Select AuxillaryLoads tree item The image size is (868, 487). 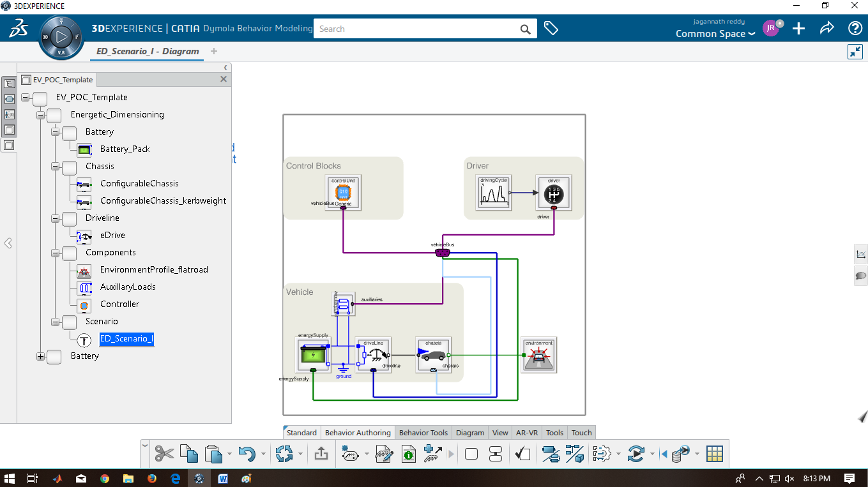tap(128, 287)
